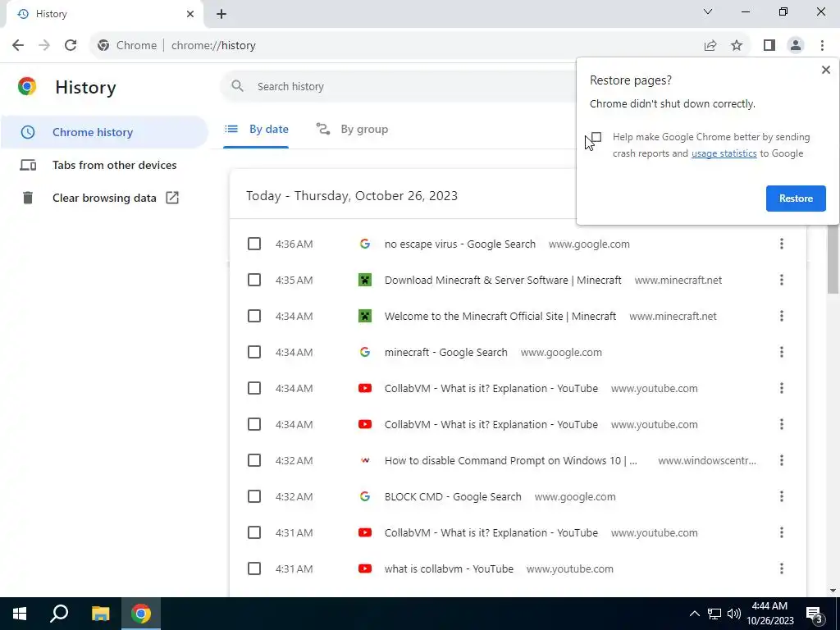Open actions menu for BLOCK CMD entry

tap(781, 496)
